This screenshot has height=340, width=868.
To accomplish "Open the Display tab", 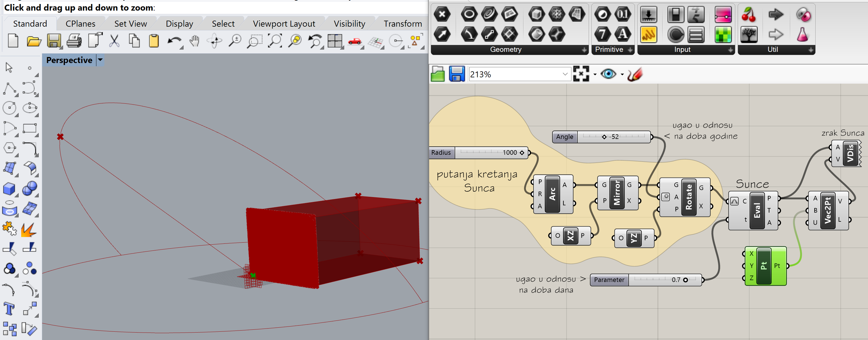I will point(179,23).
